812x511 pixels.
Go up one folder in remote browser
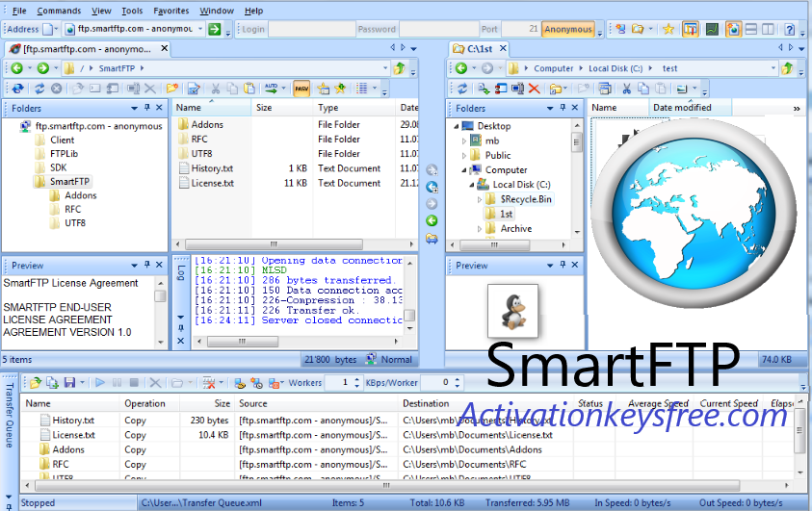pos(399,68)
